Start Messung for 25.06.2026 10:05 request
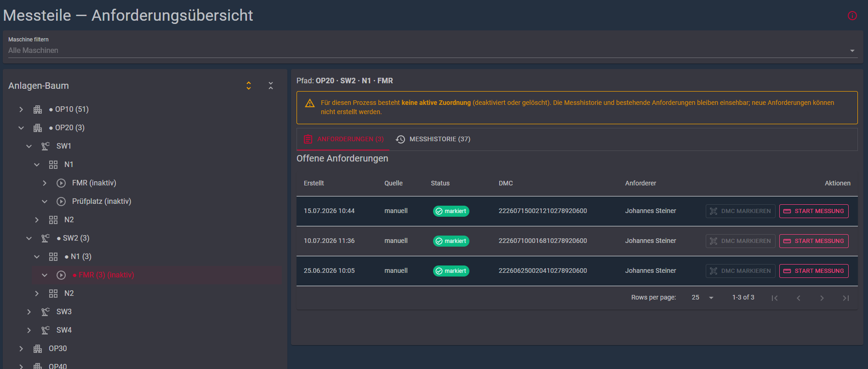Image resolution: width=868 pixels, height=369 pixels. [814, 271]
